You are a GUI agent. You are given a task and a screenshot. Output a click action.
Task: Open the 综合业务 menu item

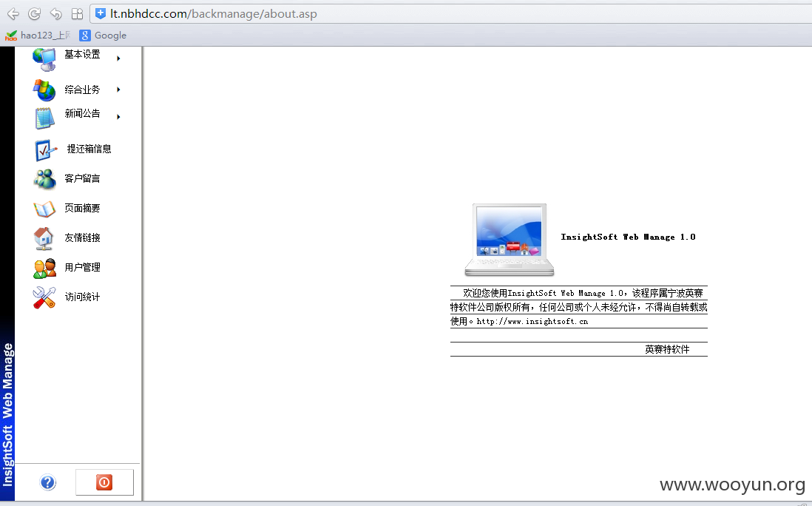tap(82, 90)
